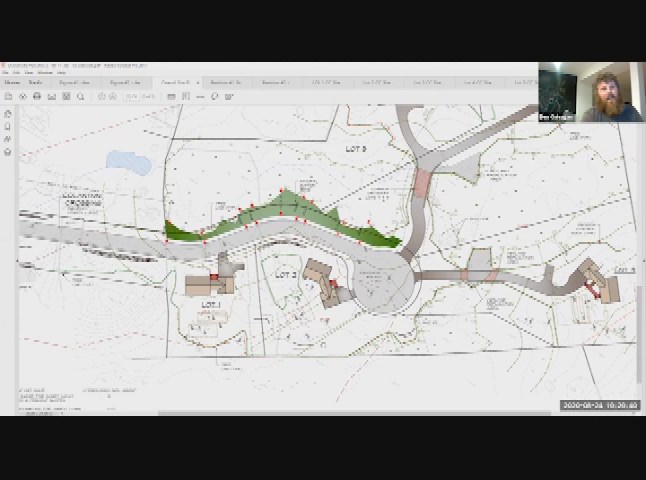Click the Print icon in toolbar
The width and height of the screenshot is (646, 480).
(37, 97)
